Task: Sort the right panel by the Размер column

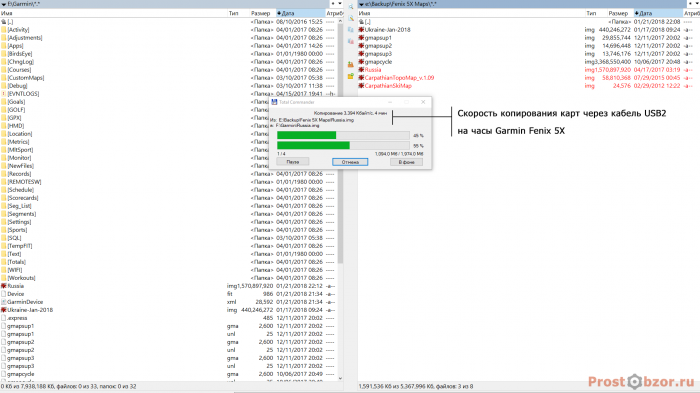Action: click(x=618, y=13)
